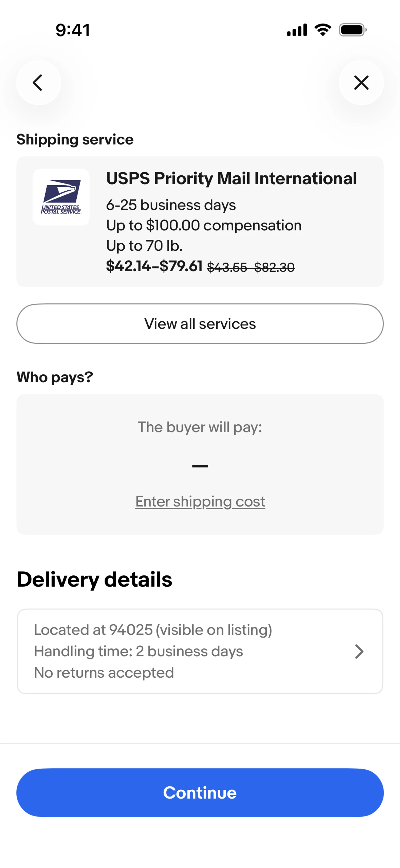Tap the Up to $100.00 compensation text
The height and width of the screenshot is (868, 400).
coord(204,225)
